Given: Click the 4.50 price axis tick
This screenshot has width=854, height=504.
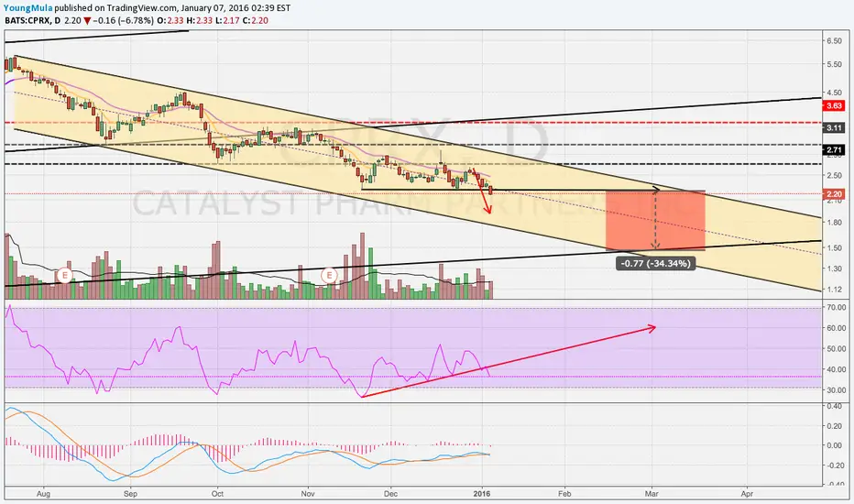Looking at the screenshot, I should pyautogui.click(x=834, y=93).
